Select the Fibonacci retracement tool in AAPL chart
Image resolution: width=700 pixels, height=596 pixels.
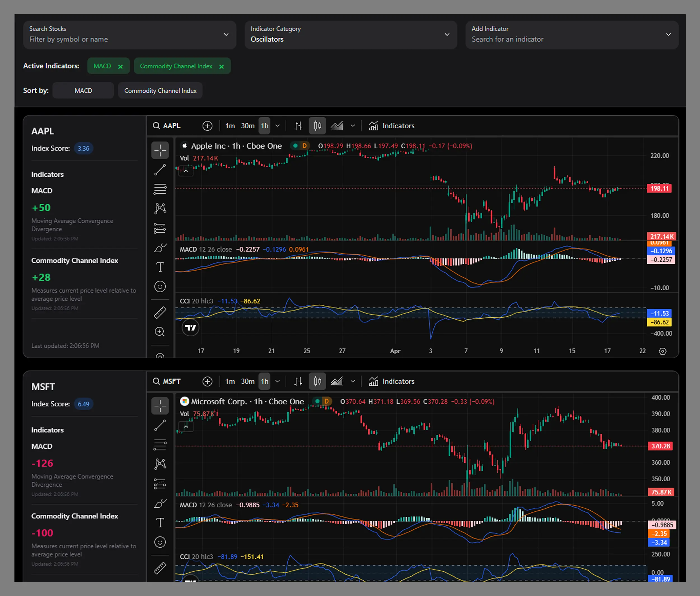(160, 189)
